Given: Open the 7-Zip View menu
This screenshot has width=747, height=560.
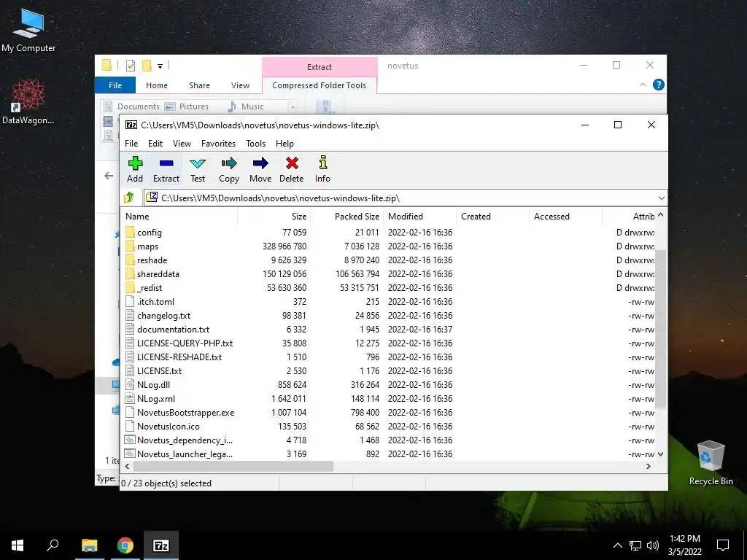Looking at the screenshot, I should (x=182, y=144).
